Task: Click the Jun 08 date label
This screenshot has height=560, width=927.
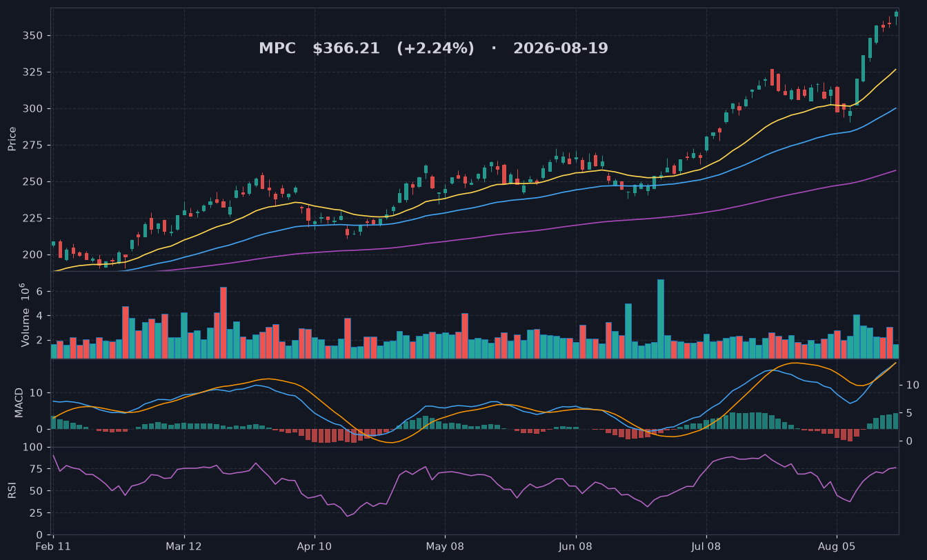Action: point(575,546)
